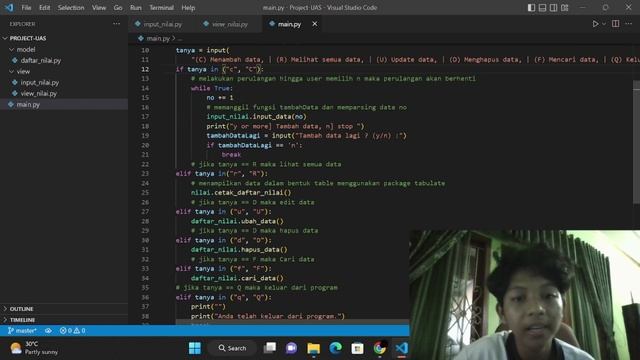Image resolution: width=640 pixels, height=360 pixels.
Task: Close the main.py tab
Action: coord(315,24)
